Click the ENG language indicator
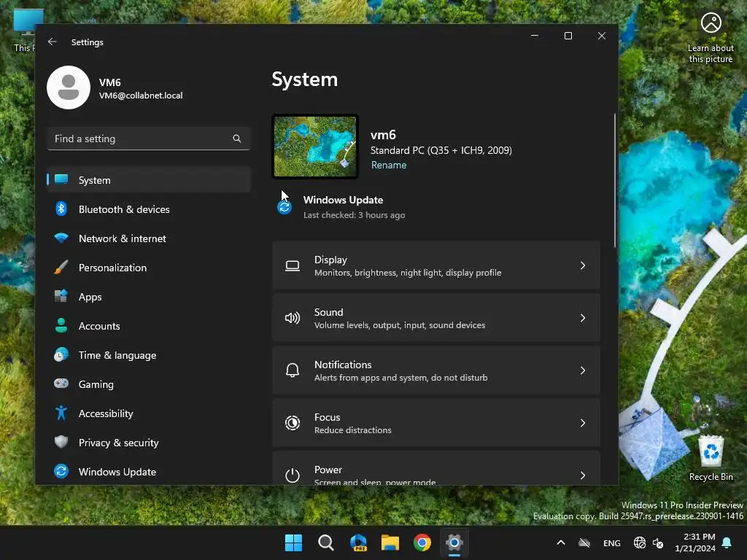This screenshot has width=747, height=560. [612, 542]
